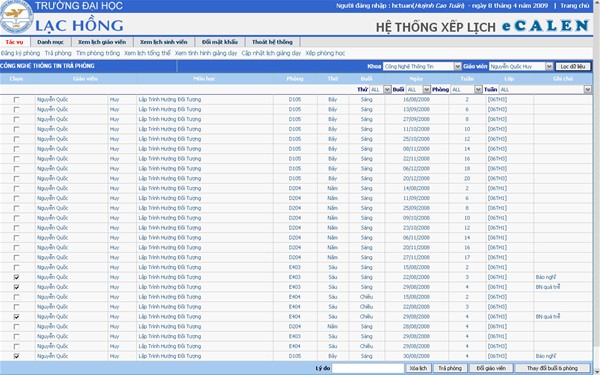Switch to the Danh mục tab
Image resolution: width=600 pixels, height=375 pixels.
pyautogui.click(x=51, y=42)
